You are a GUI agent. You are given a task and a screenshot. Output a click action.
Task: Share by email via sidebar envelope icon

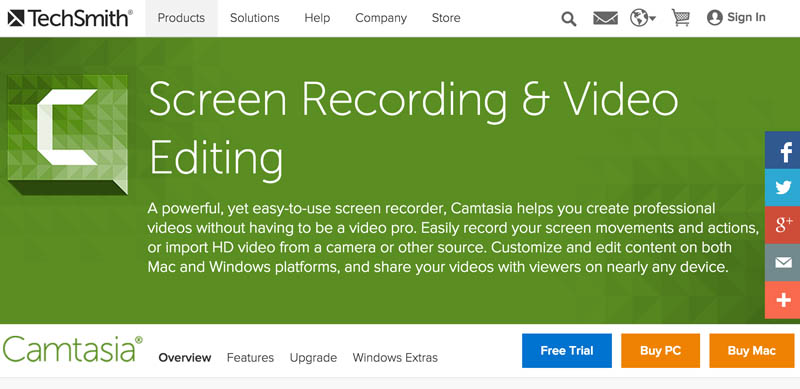coord(783,262)
